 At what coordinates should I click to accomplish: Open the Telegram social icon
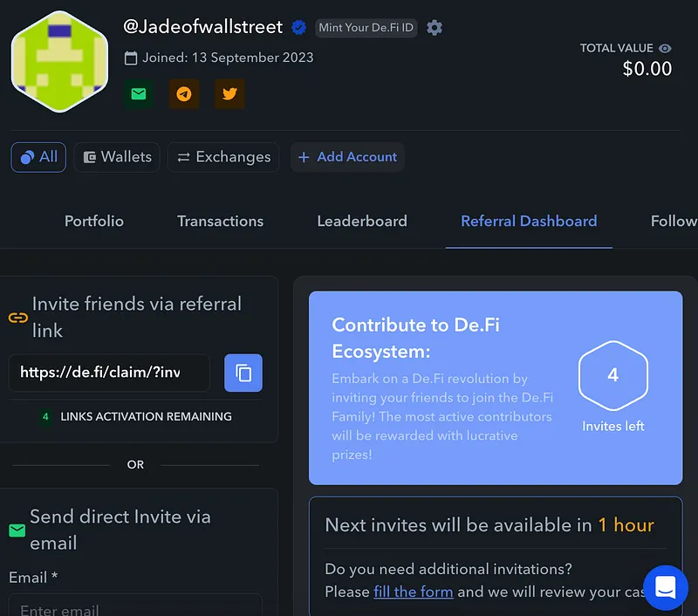coord(184,94)
